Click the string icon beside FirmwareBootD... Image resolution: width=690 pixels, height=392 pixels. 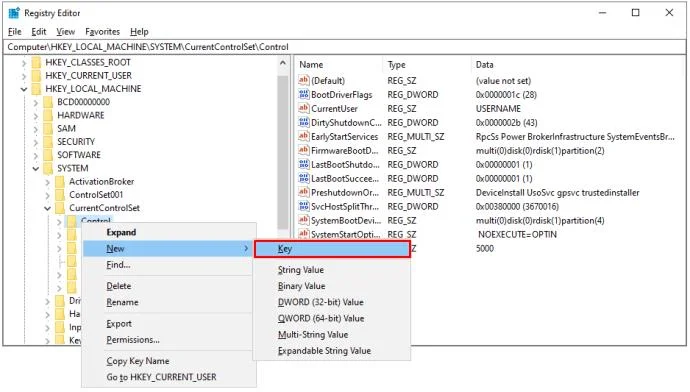pyautogui.click(x=303, y=150)
